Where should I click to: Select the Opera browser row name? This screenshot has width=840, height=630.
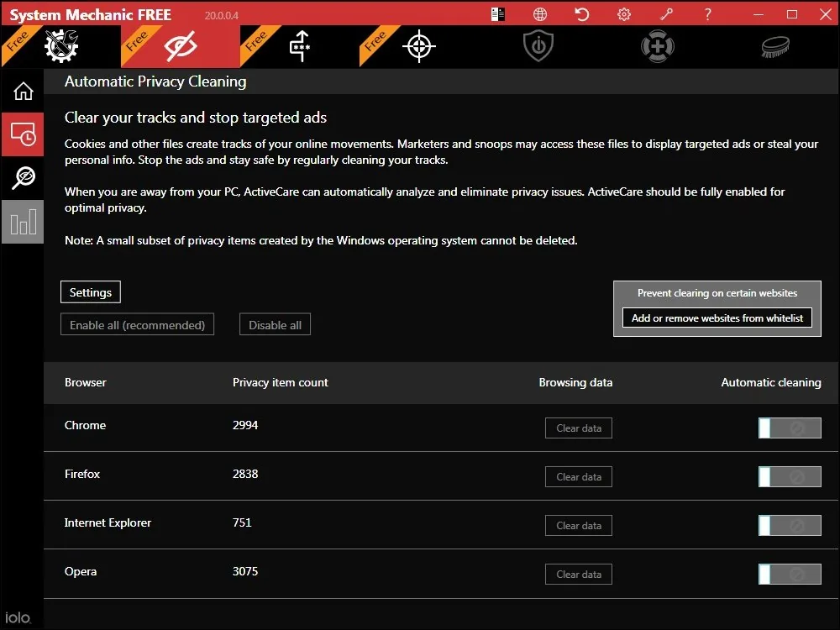pyautogui.click(x=81, y=571)
